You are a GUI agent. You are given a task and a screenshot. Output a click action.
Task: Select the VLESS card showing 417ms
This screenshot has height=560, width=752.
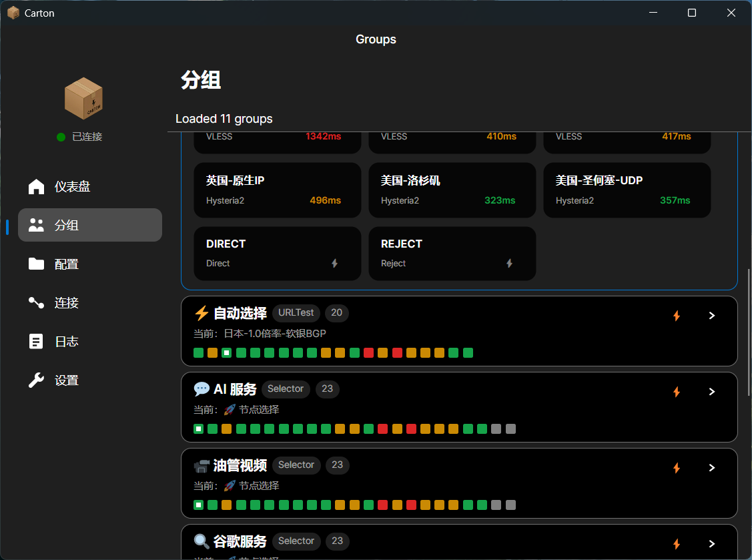click(x=627, y=143)
